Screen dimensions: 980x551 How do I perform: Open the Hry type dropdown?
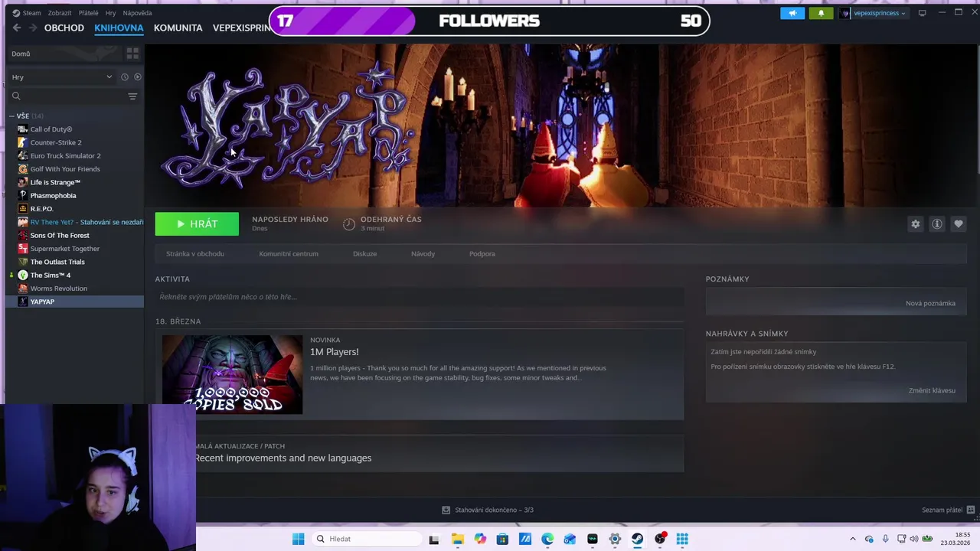tap(62, 77)
